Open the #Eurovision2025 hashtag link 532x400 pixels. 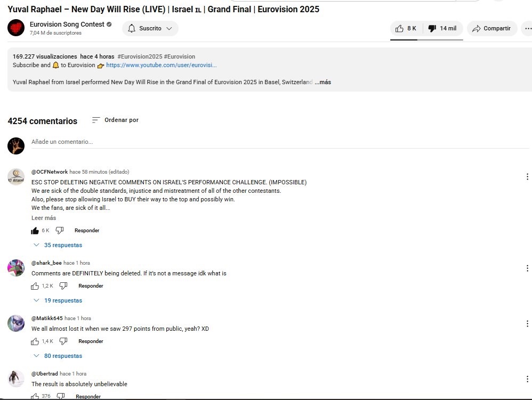(x=140, y=56)
